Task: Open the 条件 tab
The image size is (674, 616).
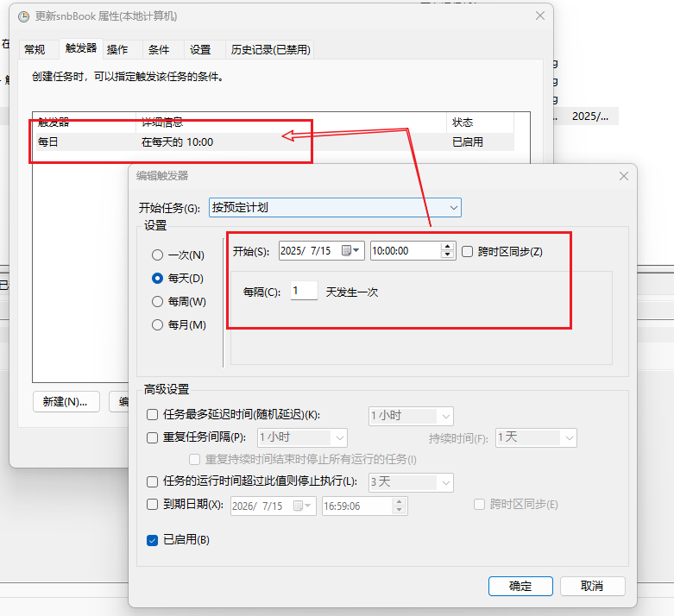Action: tap(159, 50)
